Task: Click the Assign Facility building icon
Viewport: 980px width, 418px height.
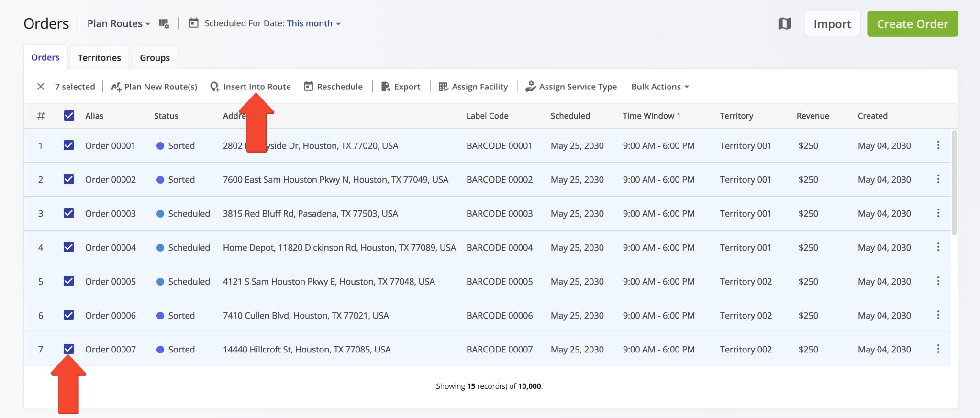Action: [444, 87]
